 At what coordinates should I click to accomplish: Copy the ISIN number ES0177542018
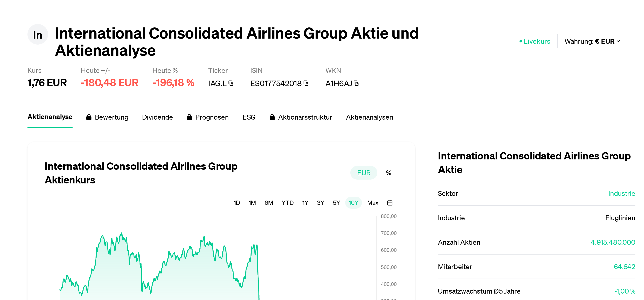click(306, 83)
